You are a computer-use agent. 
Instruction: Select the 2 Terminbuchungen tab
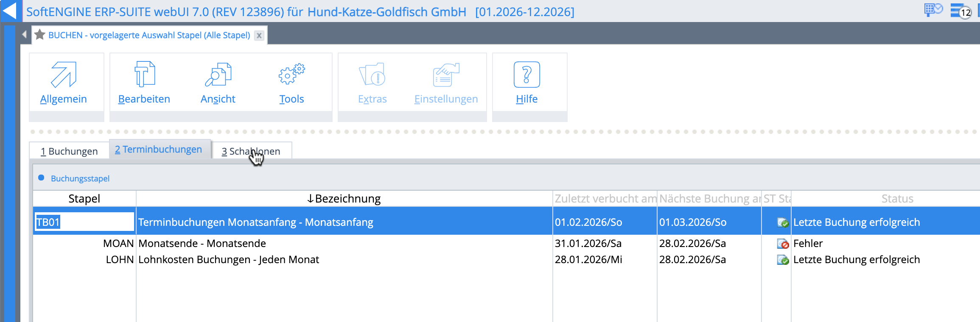point(158,150)
